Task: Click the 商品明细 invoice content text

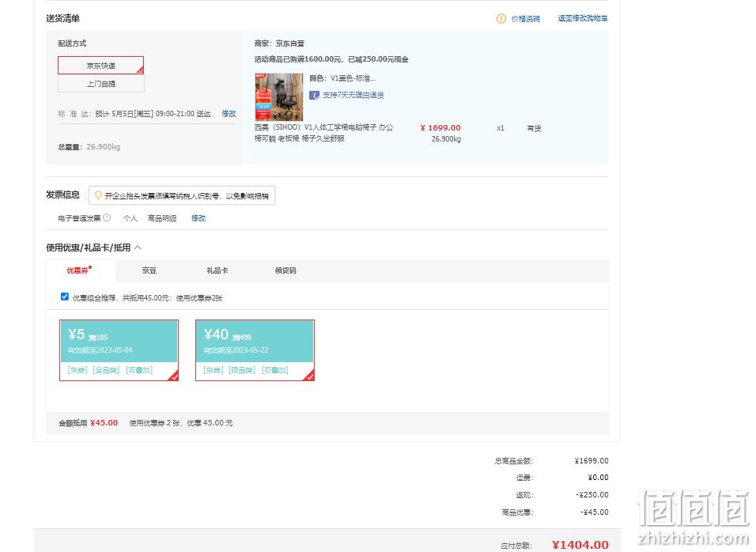Action: click(162, 218)
